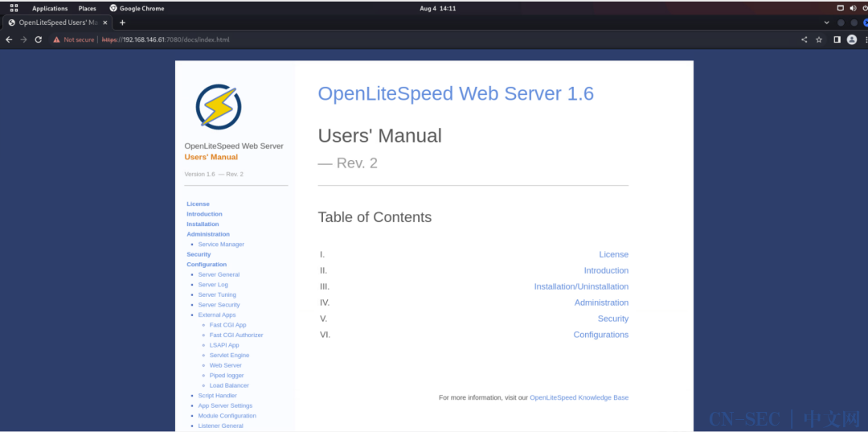This screenshot has height=432, width=868.
Task: Open Listener General sidebar link
Action: pos(220,426)
